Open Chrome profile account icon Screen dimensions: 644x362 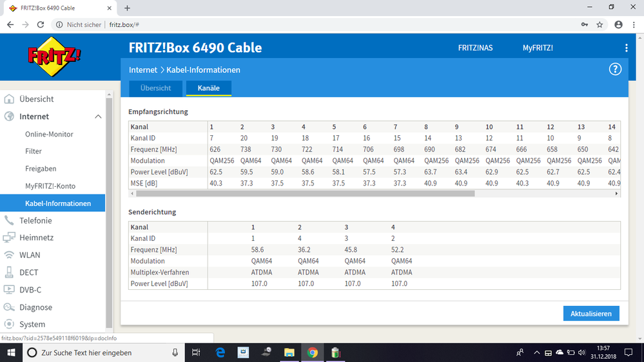[x=618, y=24]
